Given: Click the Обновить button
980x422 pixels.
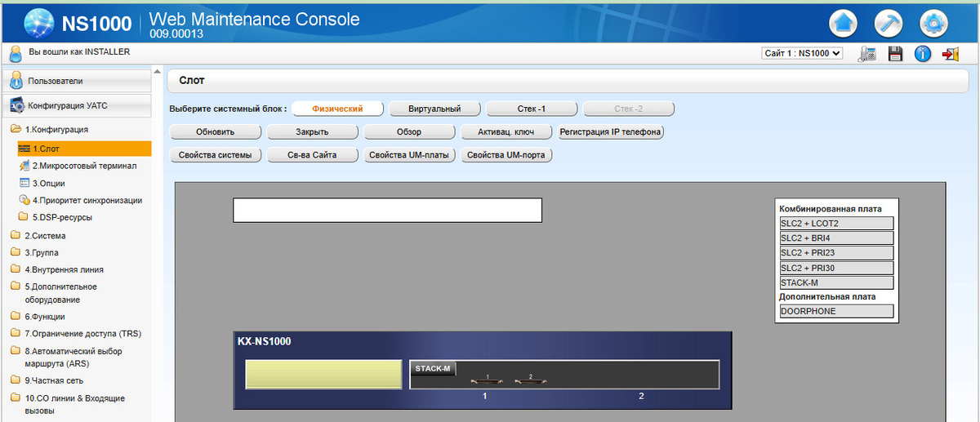Looking at the screenshot, I should coord(216,132).
